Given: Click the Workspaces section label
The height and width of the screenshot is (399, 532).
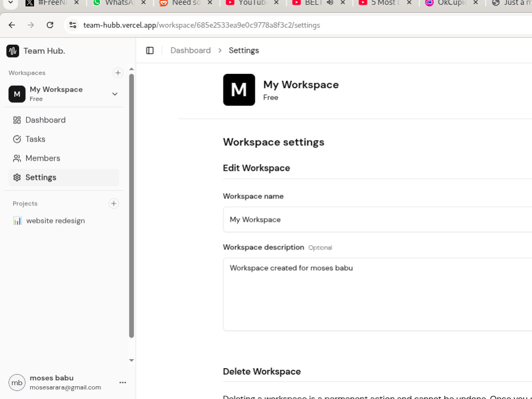Looking at the screenshot, I should coord(27,73).
